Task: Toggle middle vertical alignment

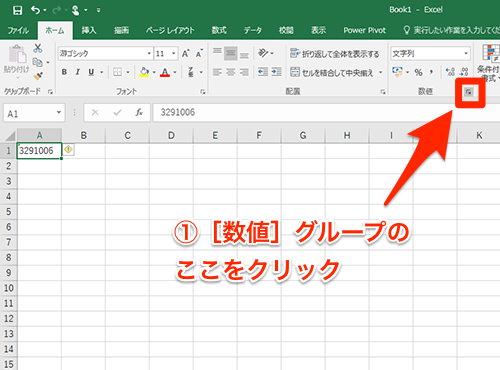Action: [x=231, y=53]
